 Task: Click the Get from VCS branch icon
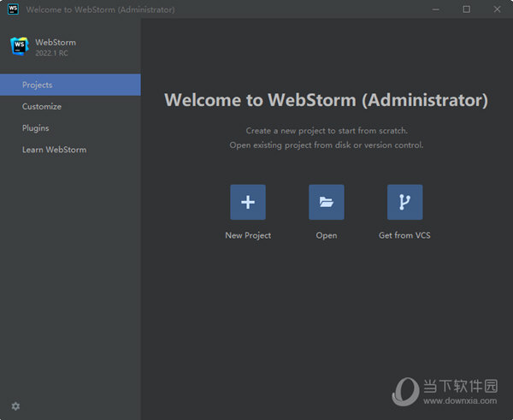404,202
